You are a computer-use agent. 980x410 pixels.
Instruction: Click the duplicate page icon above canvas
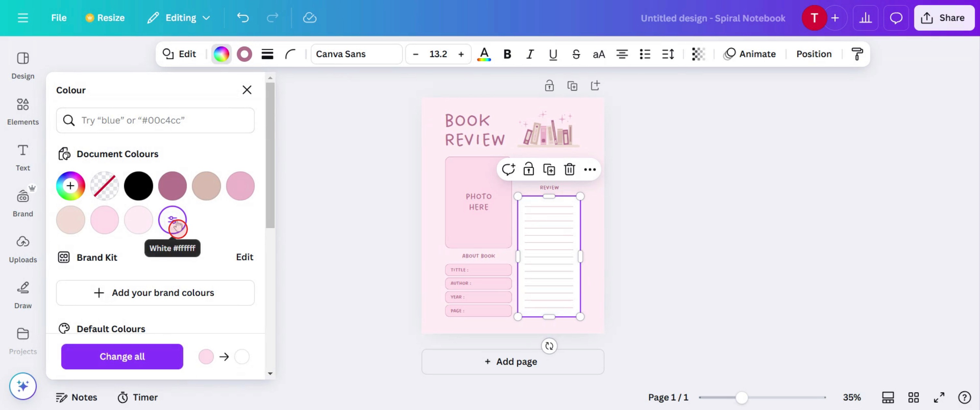[572, 86]
